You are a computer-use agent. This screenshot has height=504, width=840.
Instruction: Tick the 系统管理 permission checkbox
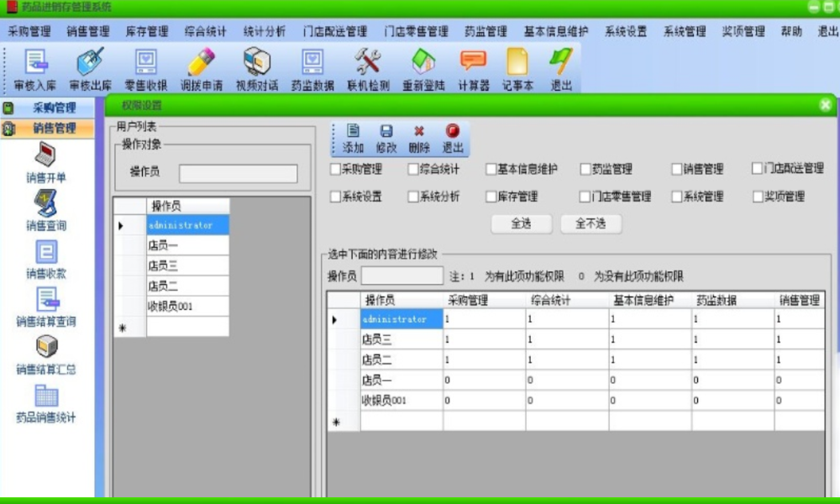click(676, 197)
